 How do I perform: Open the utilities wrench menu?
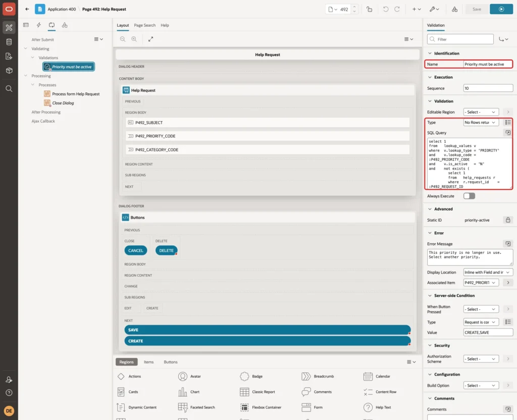[434, 9]
